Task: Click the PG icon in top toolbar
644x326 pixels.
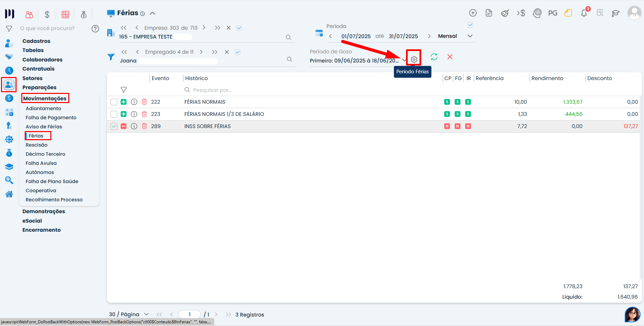Action: (x=553, y=13)
